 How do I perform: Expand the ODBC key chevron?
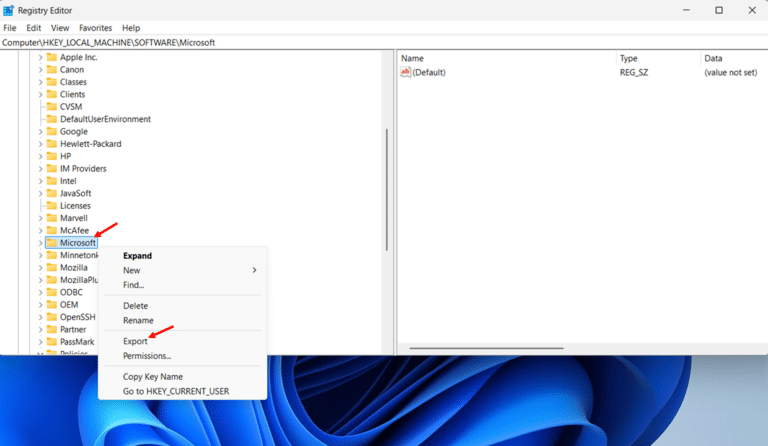pyautogui.click(x=40, y=292)
